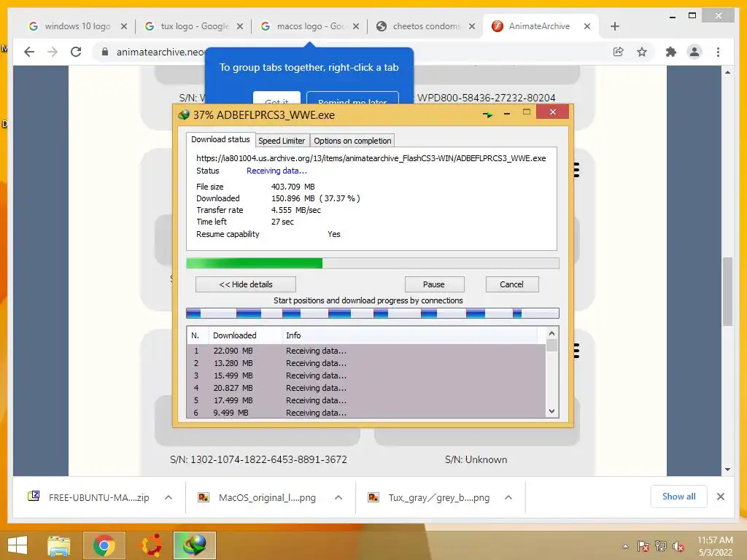Close the cheetos tab

point(472,26)
